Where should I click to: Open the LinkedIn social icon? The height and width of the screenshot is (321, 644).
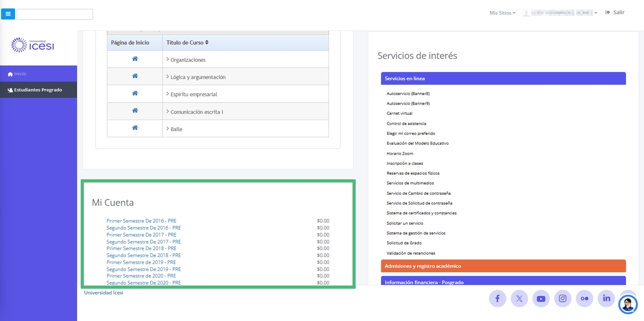point(606,299)
